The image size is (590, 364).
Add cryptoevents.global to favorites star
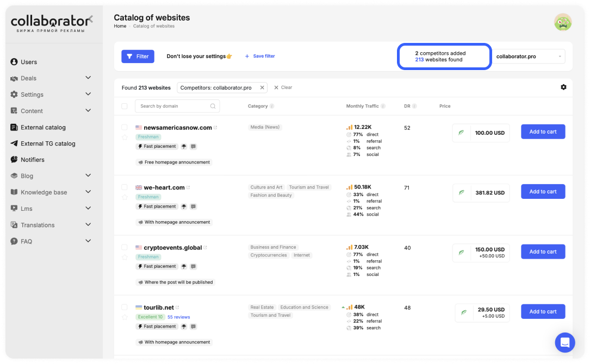pyautogui.click(x=125, y=257)
